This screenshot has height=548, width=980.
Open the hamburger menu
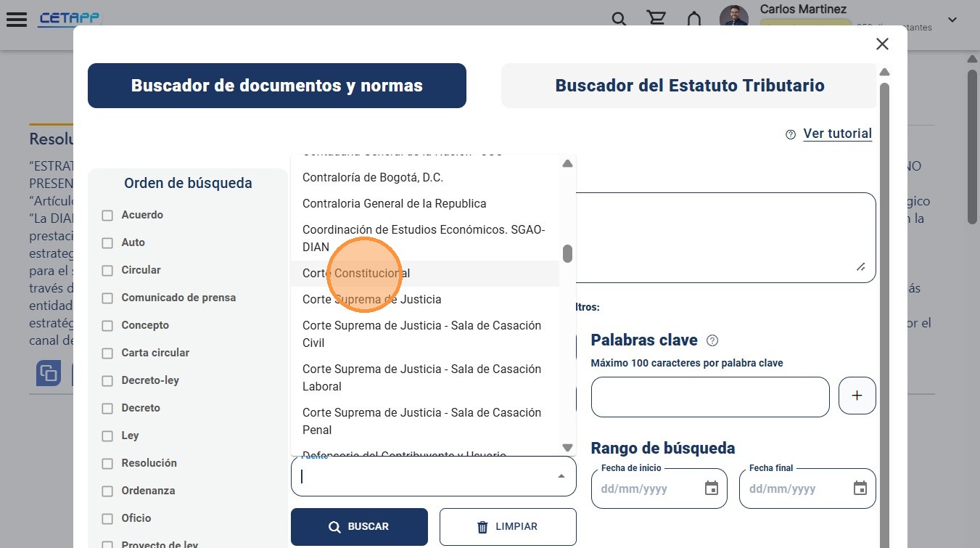tap(17, 20)
